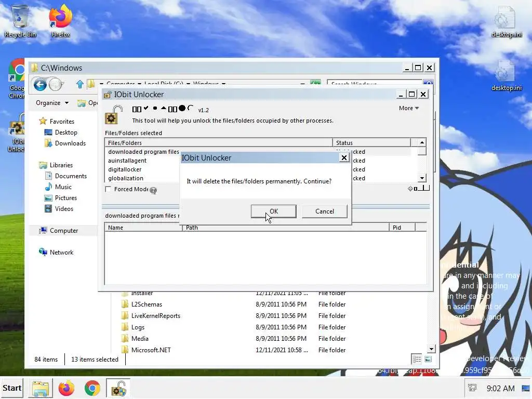
Task: Click the show desktop icon in the tray
Action: [x=526, y=388]
